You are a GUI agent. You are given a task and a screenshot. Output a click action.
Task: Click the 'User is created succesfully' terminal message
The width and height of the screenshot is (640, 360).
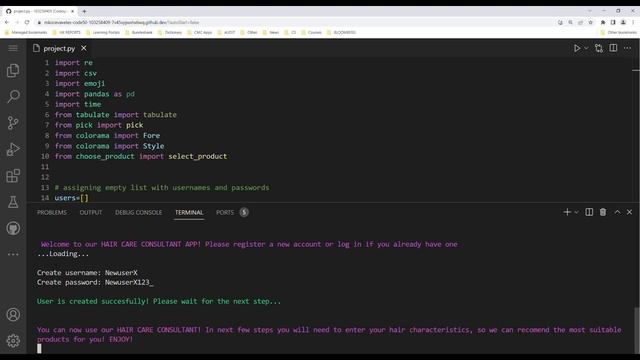[x=159, y=301]
